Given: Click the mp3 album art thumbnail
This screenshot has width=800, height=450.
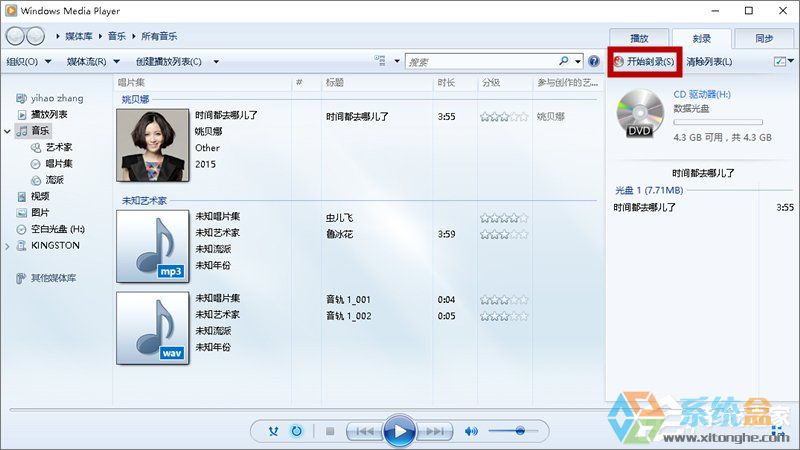Looking at the screenshot, I should tap(153, 246).
